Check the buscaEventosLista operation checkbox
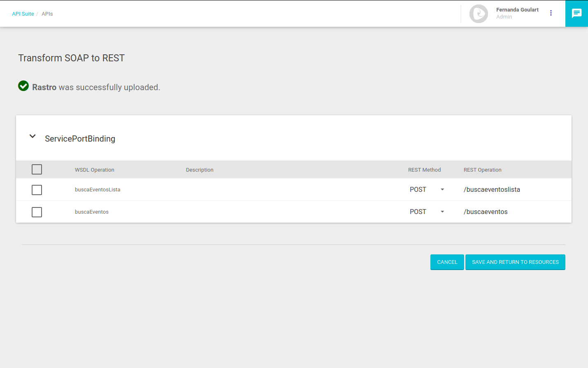588x368 pixels. point(37,190)
